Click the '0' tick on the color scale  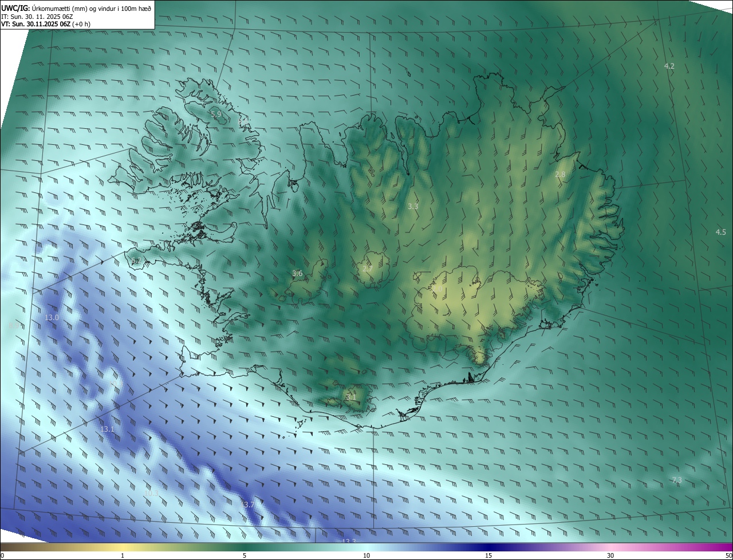2,555
